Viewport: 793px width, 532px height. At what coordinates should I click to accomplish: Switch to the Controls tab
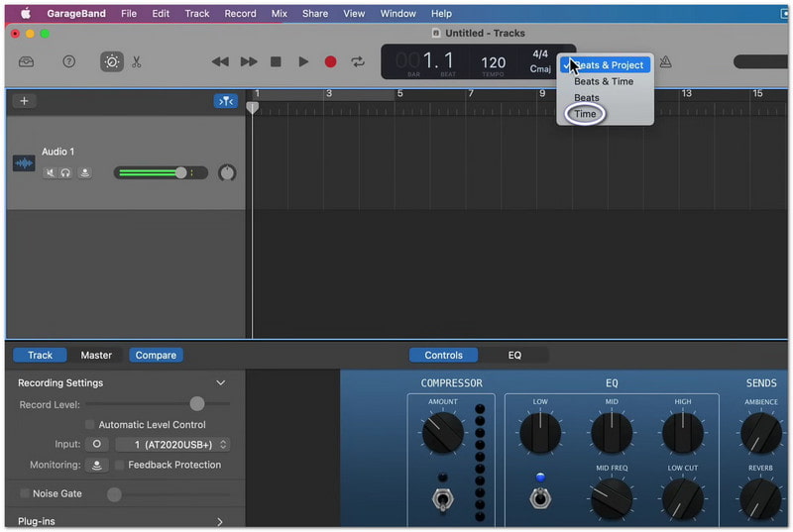(443, 356)
